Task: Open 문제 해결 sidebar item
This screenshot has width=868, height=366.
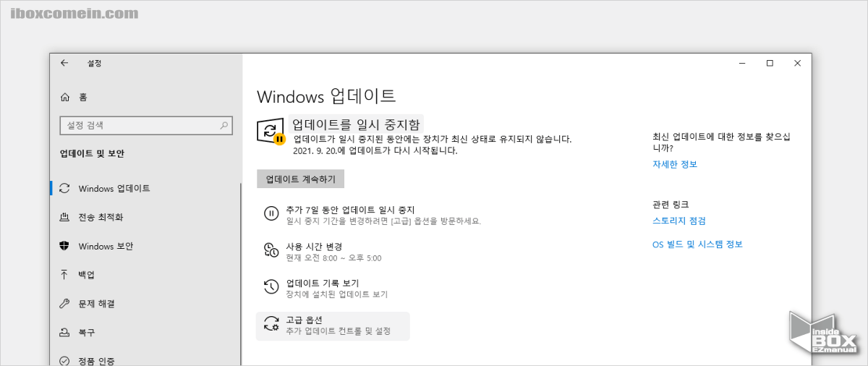Action: point(96,304)
